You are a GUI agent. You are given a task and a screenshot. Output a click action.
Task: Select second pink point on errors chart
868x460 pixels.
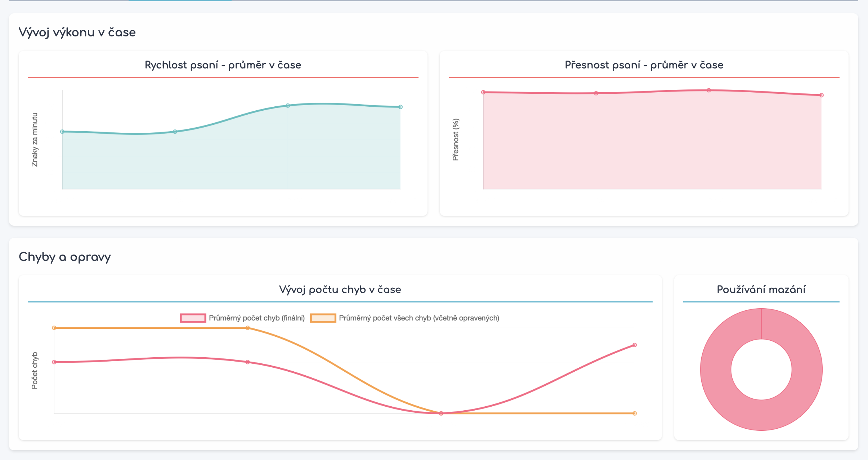click(x=247, y=362)
